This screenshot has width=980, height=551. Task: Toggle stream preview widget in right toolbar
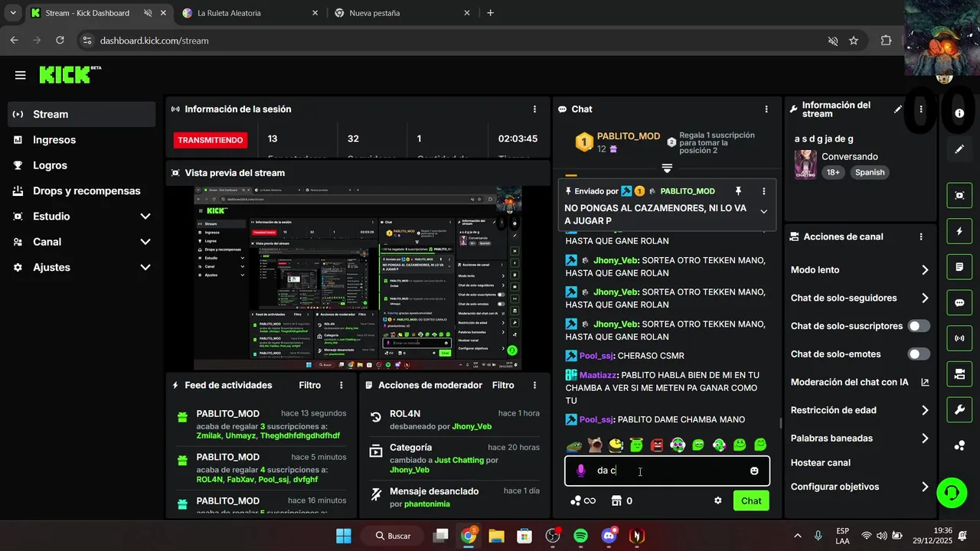tap(959, 195)
